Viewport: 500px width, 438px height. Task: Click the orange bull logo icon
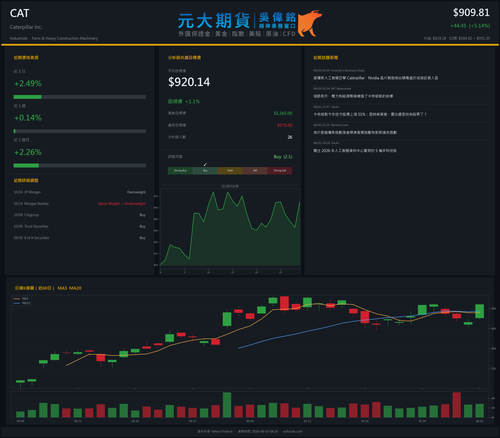[x=310, y=23]
